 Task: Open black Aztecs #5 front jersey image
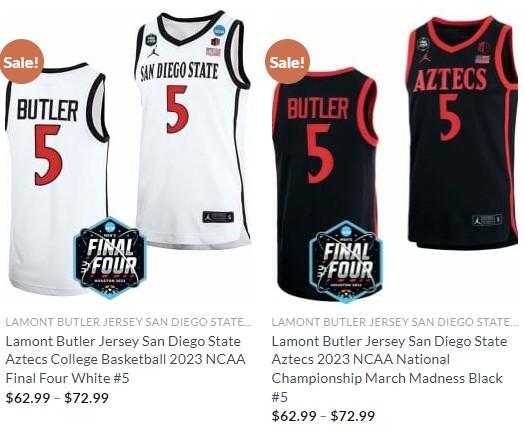(x=464, y=133)
